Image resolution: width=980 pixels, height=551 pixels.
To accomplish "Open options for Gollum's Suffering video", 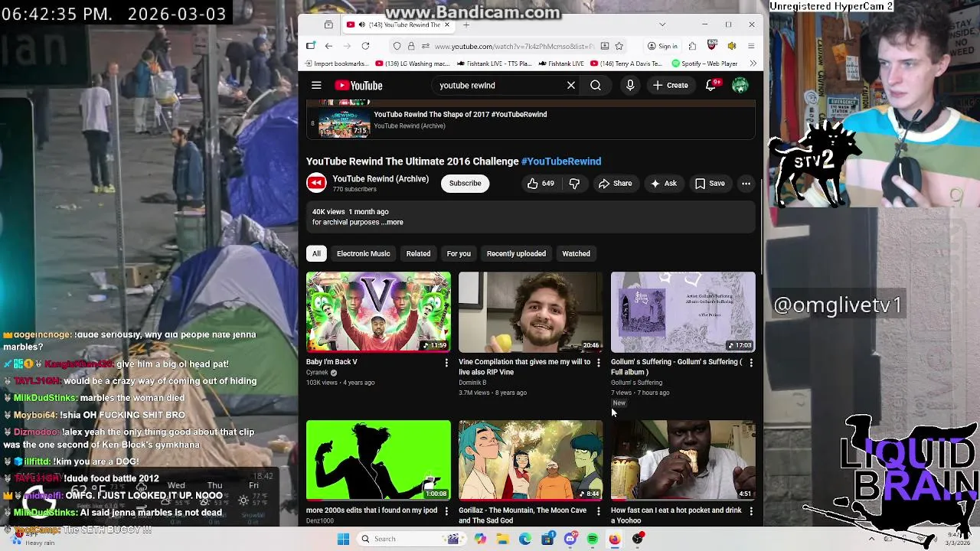I will (750, 363).
